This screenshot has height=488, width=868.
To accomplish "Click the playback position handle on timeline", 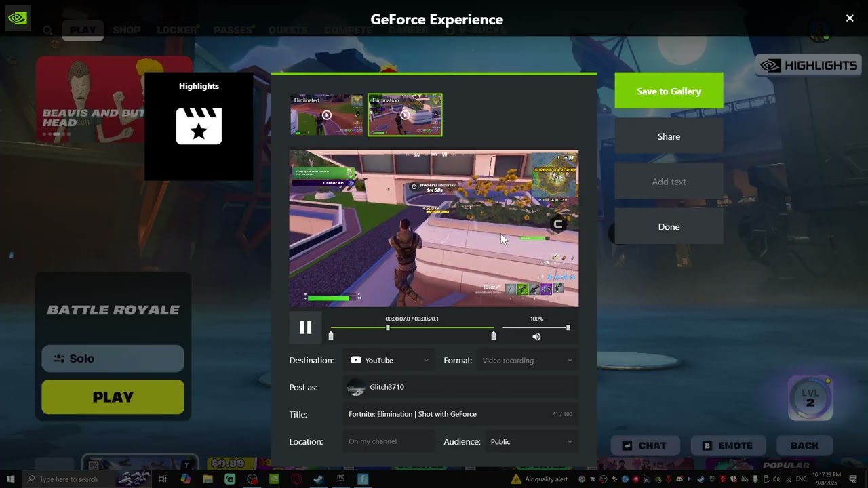I will pos(388,327).
